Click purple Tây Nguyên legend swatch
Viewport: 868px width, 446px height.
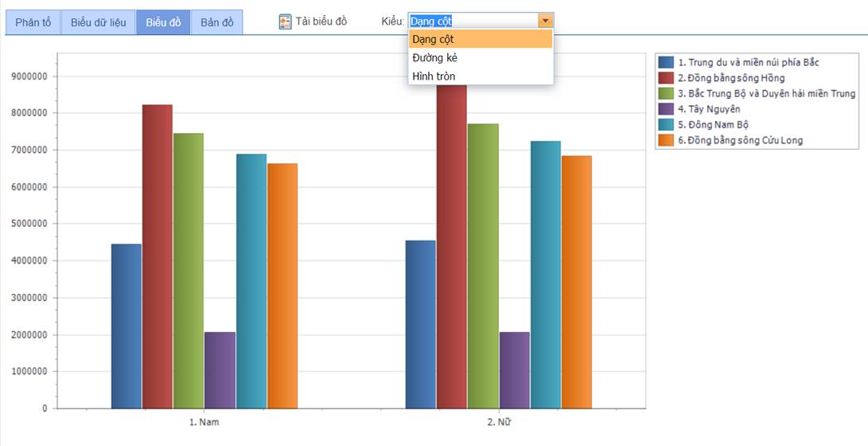pyautogui.click(x=666, y=109)
